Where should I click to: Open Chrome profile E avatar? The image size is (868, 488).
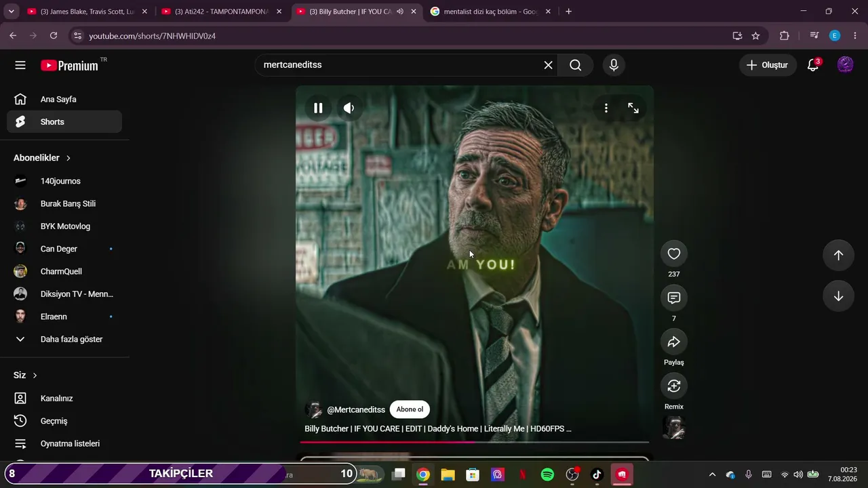click(x=835, y=36)
